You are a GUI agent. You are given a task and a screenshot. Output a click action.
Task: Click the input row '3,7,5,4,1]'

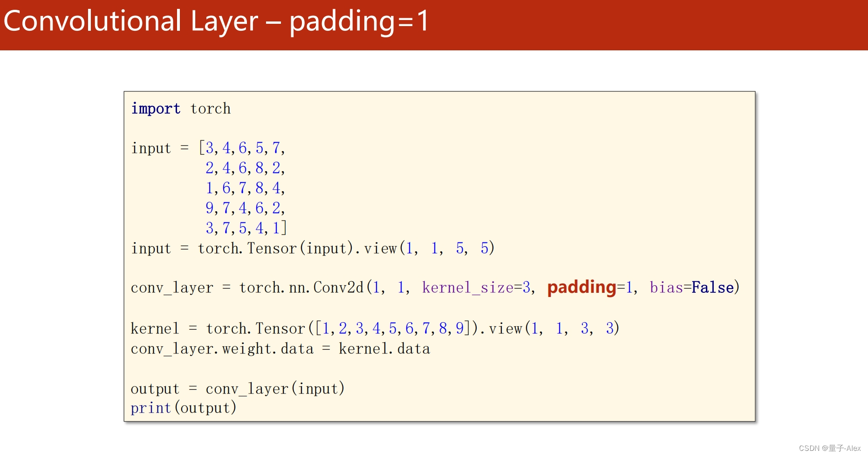pyautogui.click(x=246, y=228)
